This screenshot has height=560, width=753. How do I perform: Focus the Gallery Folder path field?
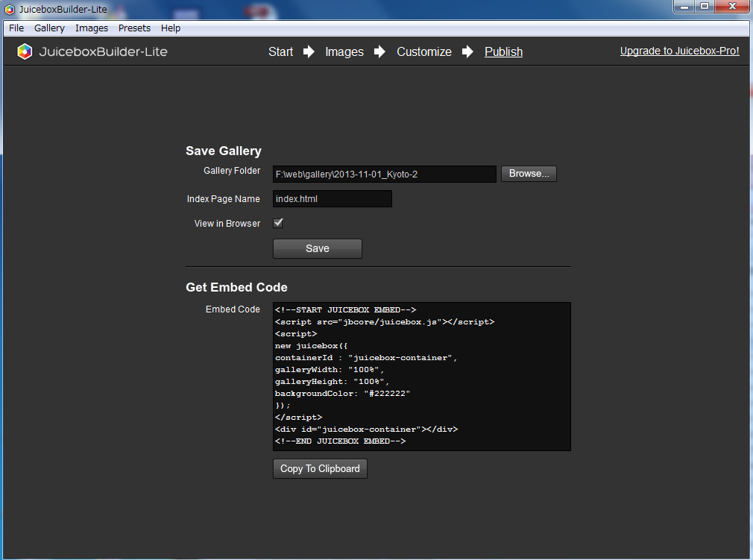pos(384,174)
